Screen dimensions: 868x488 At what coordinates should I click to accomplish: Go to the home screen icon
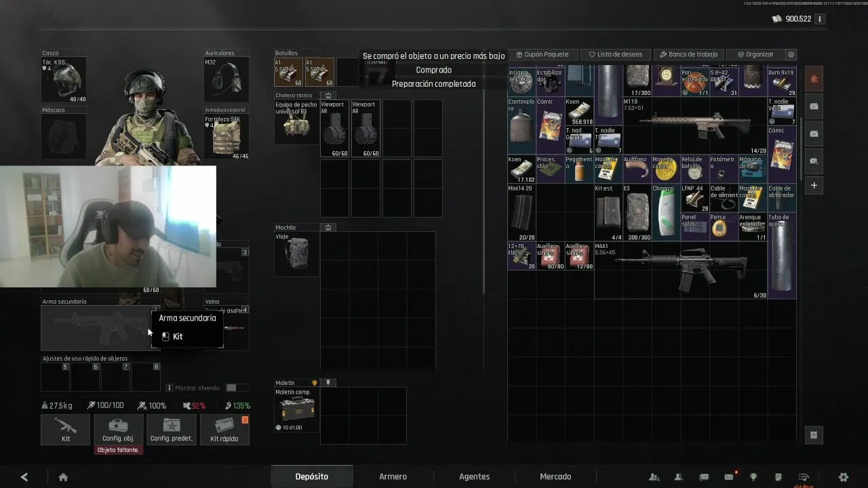point(63,477)
